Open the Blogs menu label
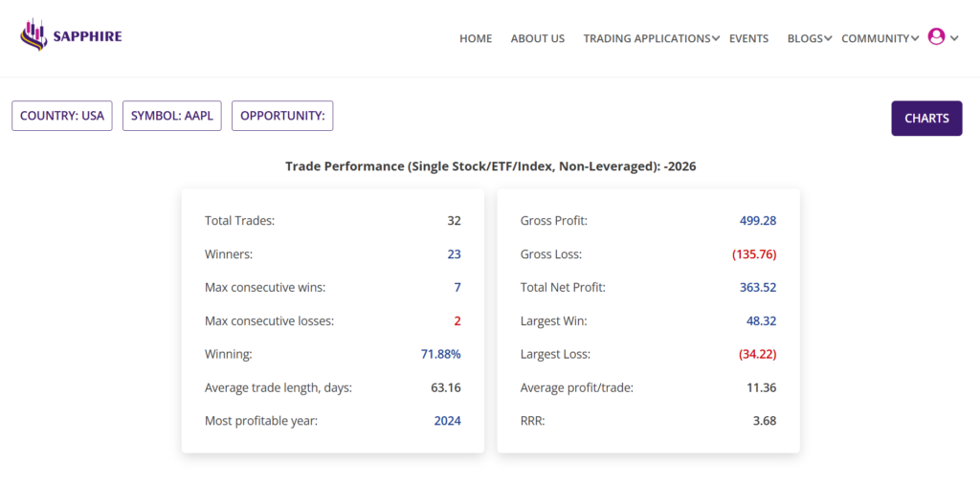Screen dimensions: 980x484 click(805, 38)
